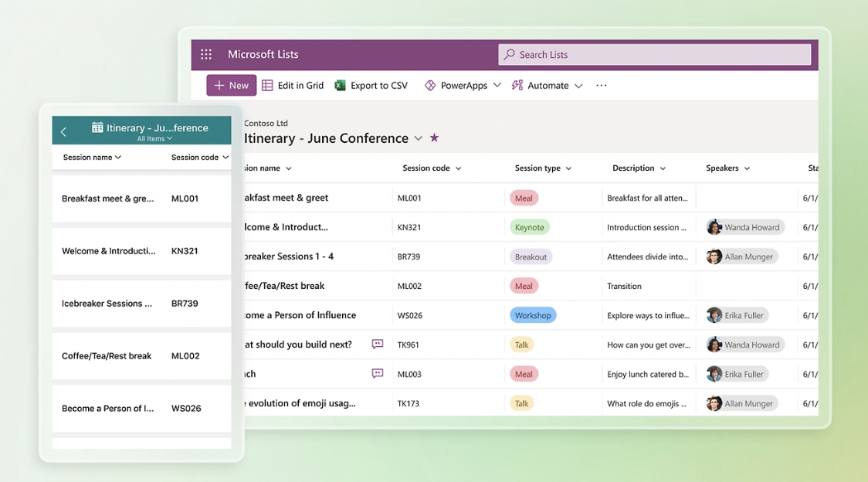Click the Keynote tag in the KN321 row
Image resolution: width=868 pixels, height=482 pixels.
[x=529, y=227]
